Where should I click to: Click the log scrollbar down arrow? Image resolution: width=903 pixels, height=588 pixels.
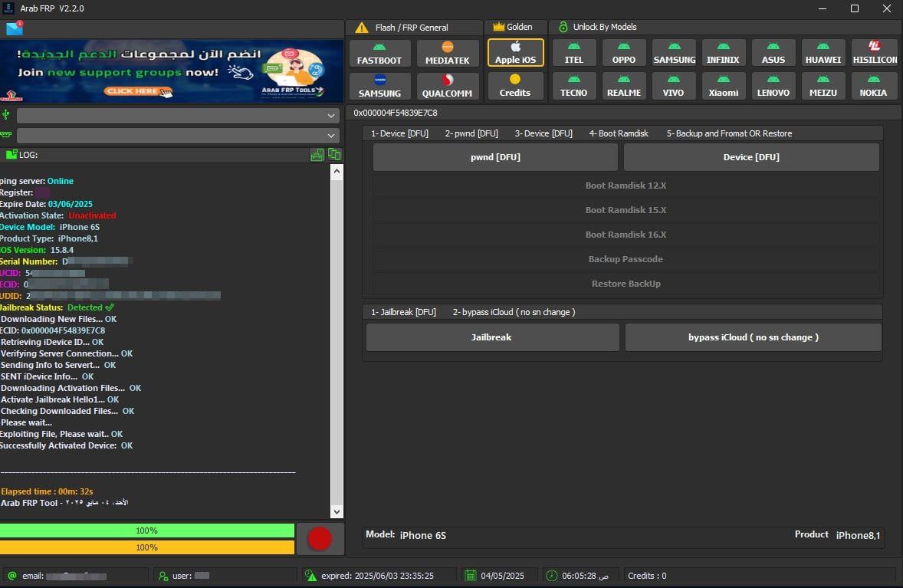pos(337,511)
